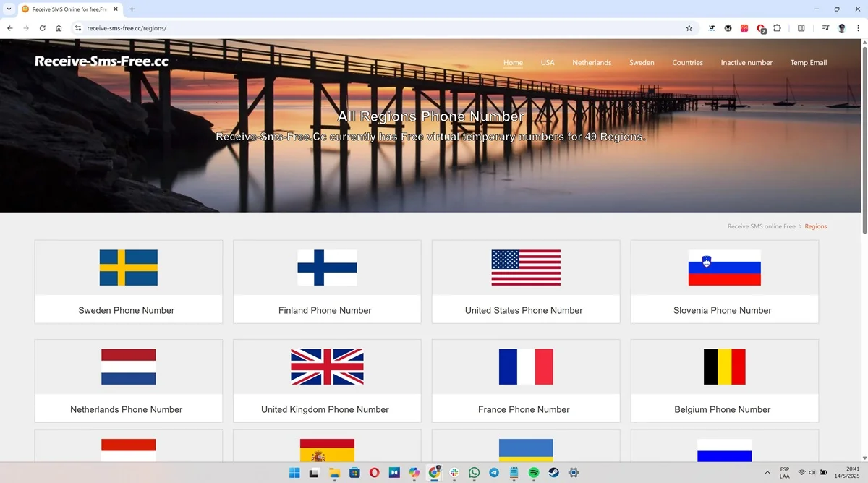Open the black circular W extension
This screenshot has height=483, width=868.
[x=728, y=28]
